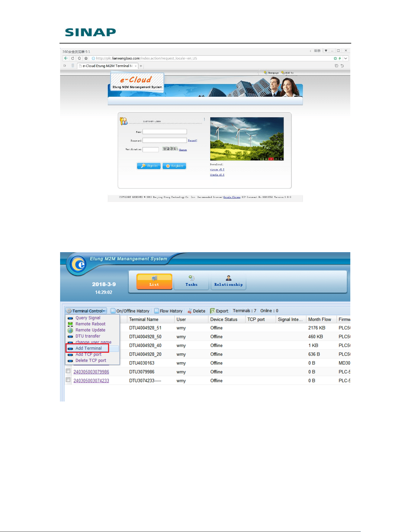Click the 2176 KB month flow cell

317,328
